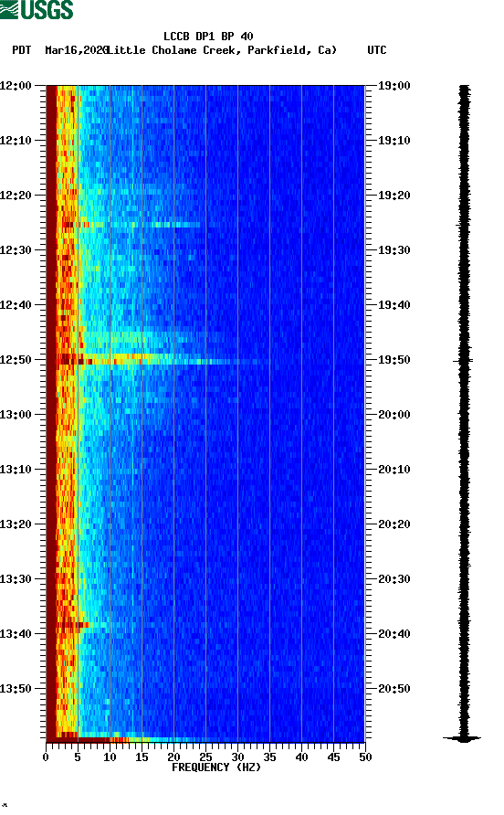Click the 20 Hz frequency axis label
504x815 pixels.
[x=173, y=757]
